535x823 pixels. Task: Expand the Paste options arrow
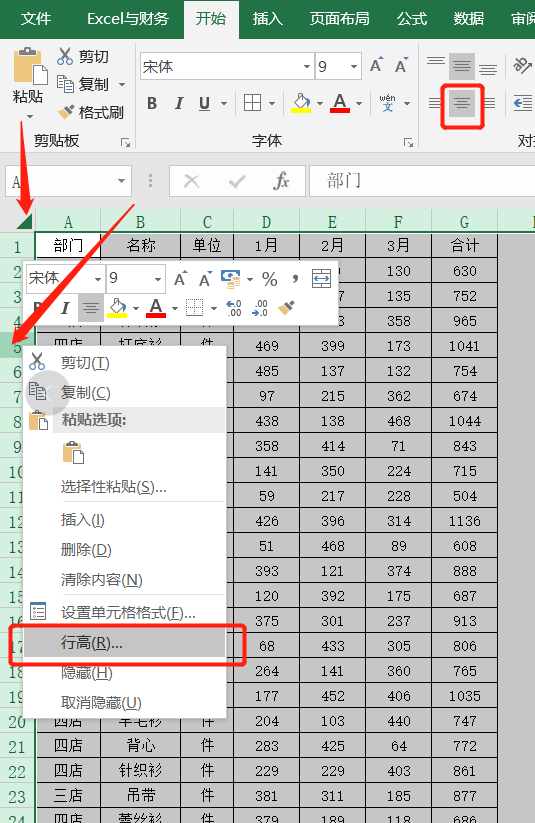pyautogui.click(x=29, y=116)
